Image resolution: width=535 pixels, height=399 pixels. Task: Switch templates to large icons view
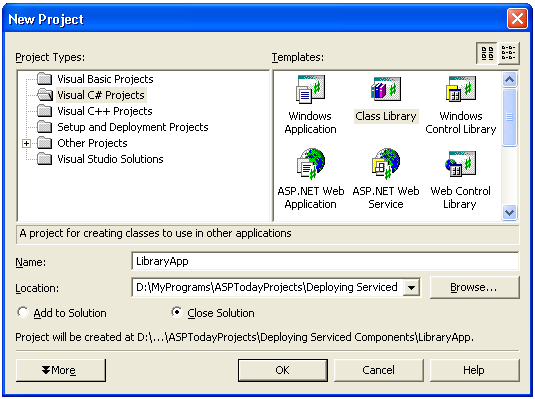pos(487,53)
